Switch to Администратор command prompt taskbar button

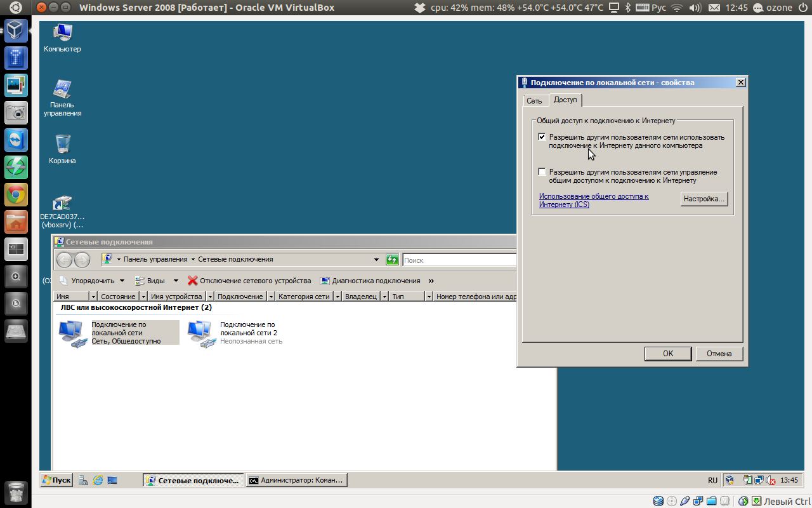[296, 481]
